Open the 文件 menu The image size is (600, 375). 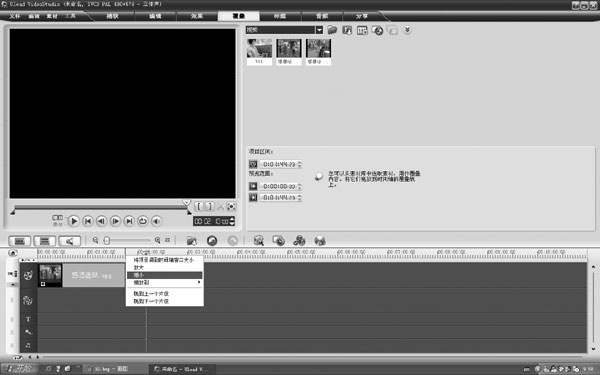coord(15,16)
